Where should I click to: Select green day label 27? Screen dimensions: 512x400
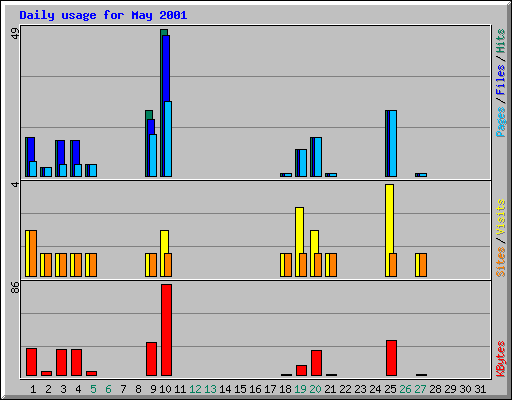[x=420, y=389]
